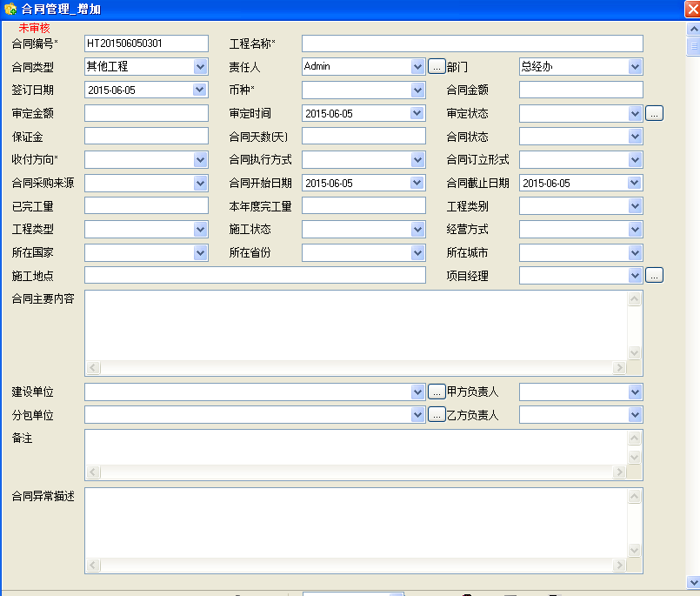Focus the 合同金额 input box
The width and height of the screenshot is (700, 596).
[580, 90]
